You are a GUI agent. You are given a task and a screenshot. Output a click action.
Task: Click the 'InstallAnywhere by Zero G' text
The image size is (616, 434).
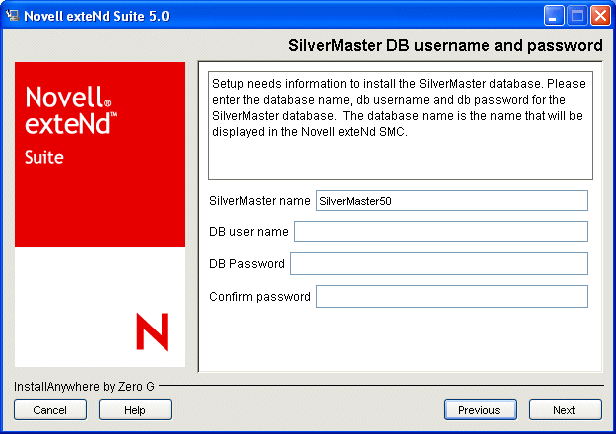click(84, 387)
